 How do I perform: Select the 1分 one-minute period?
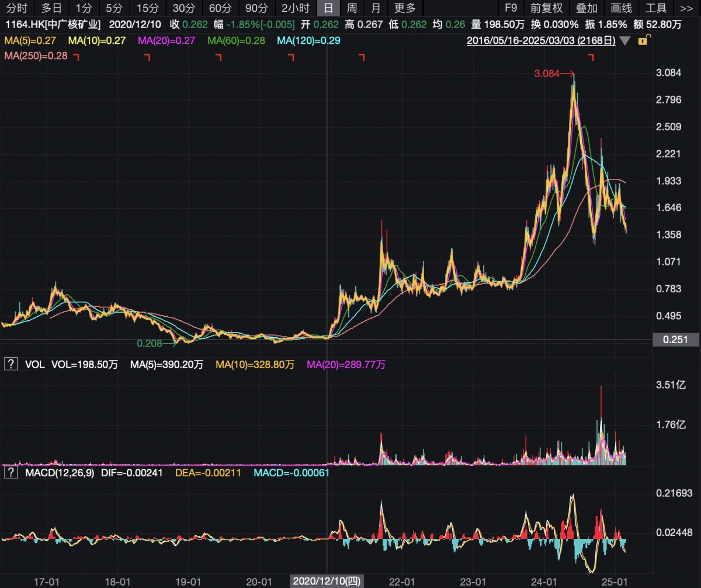pyautogui.click(x=84, y=8)
